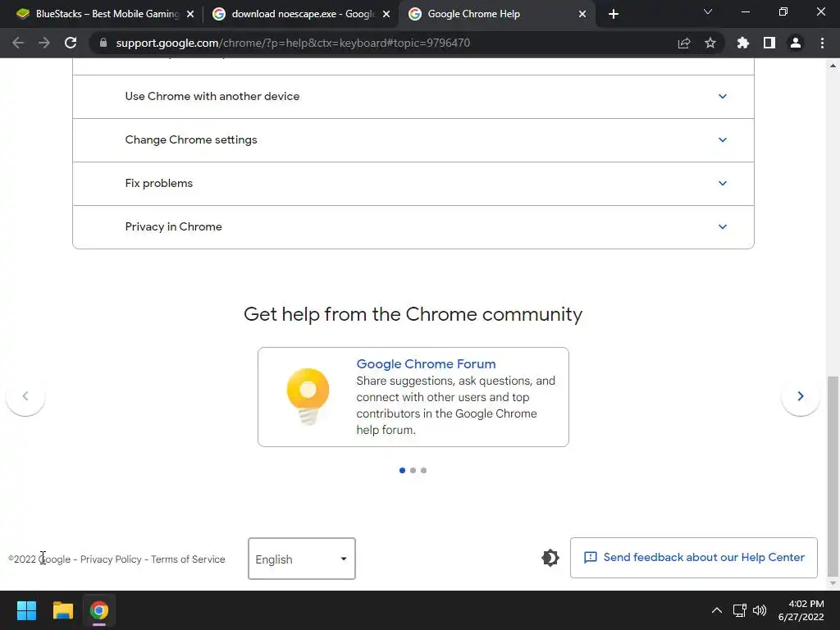
Task: Select the Google Chrome Help tab
Action: (x=497, y=15)
